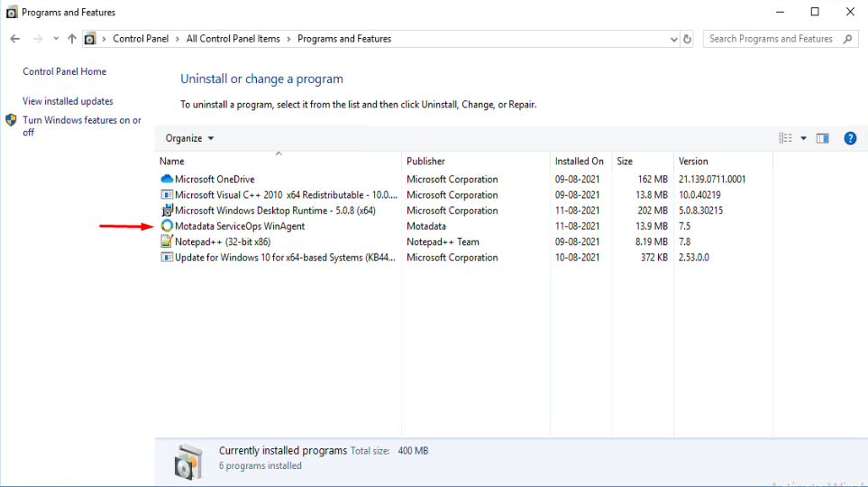Click the 372 KB size cell
Image resolution: width=868 pixels, height=487 pixels.
click(654, 258)
